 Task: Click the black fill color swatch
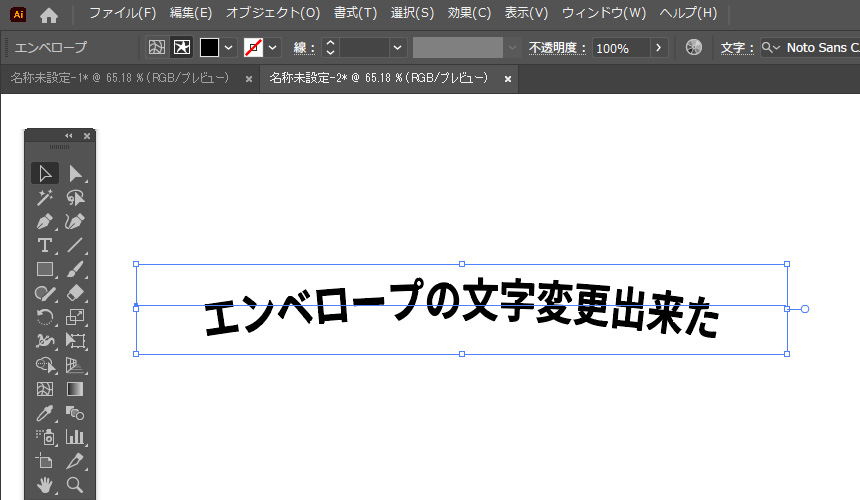coord(209,48)
